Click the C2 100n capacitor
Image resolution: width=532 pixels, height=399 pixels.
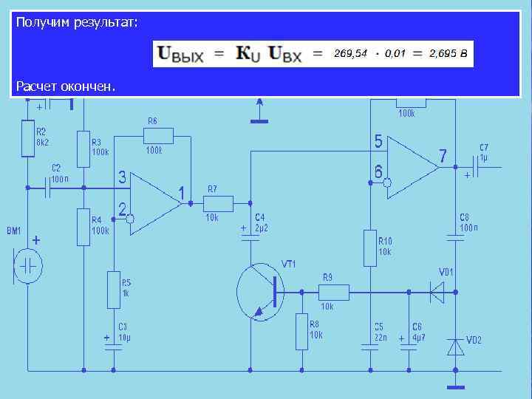[48, 188]
